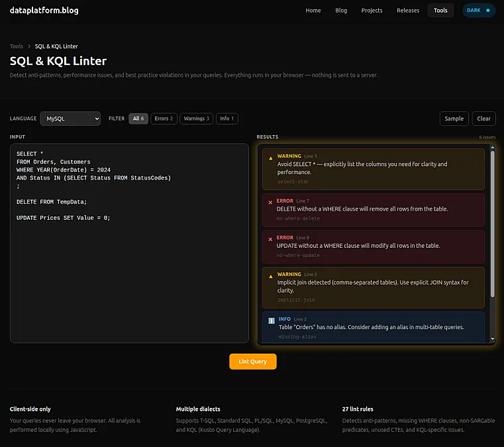Click the 'DELETE FROM TempData;' line in the input
This screenshot has width=504, height=447.
[x=52, y=202]
